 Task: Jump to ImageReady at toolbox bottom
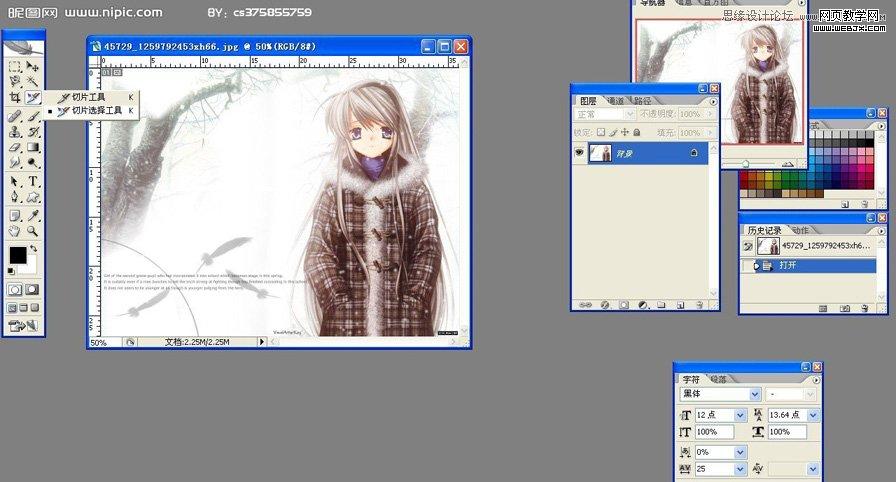[x=23, y=326]
